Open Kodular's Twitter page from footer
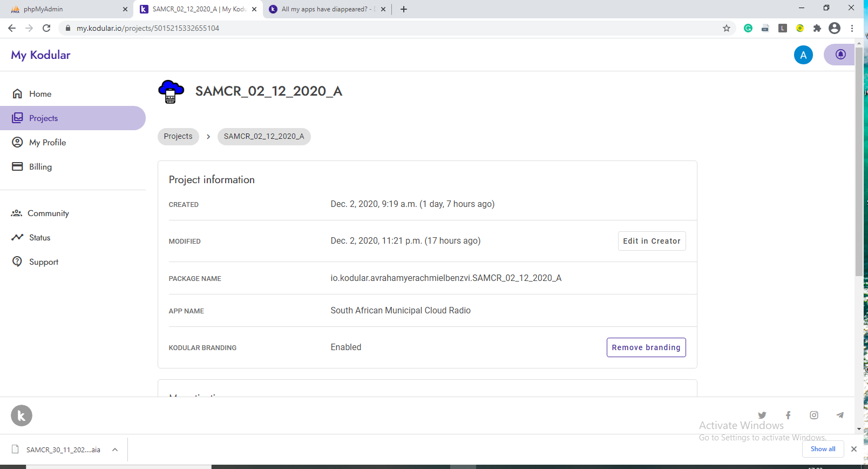The width and height of the screenshot is (868, 469). (x=762, y=415)
